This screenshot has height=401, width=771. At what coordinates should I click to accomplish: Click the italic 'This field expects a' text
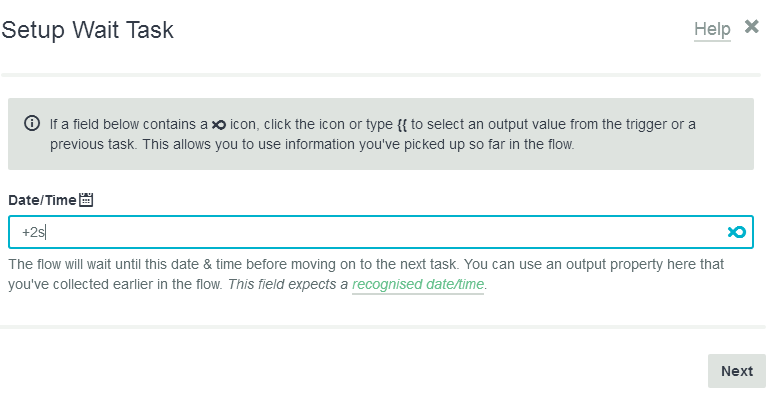pyautogui.click(x=288, y=284)
